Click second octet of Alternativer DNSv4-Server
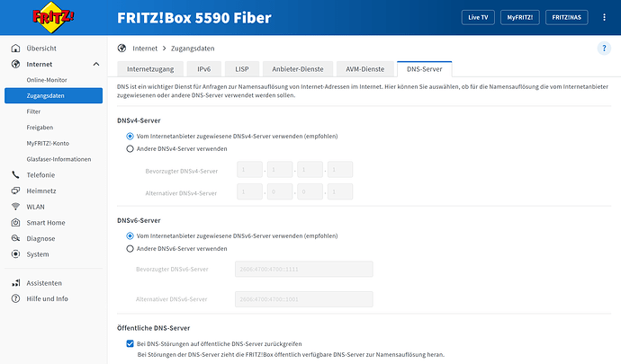Screen dimensions: 621x364 point(280,191)
